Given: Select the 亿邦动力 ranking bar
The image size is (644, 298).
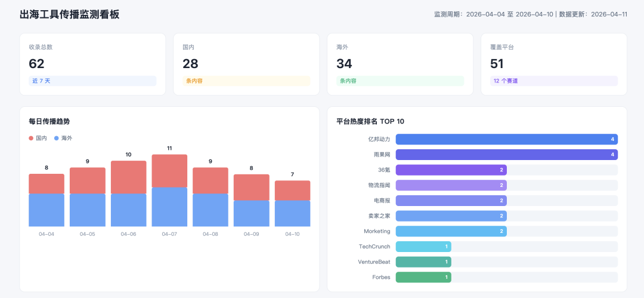Looking at the screenshot, I should point(506,139).
